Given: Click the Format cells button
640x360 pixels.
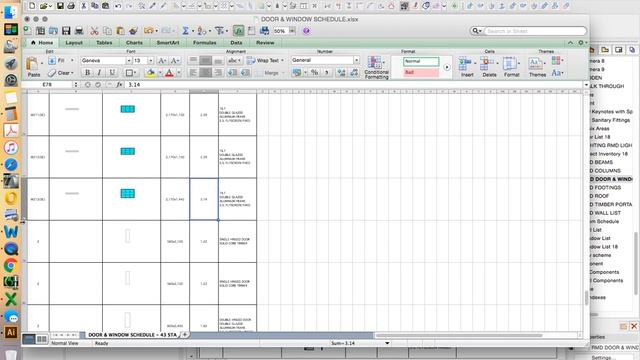Looking at the screenshot, I should (x=511, y=67).
